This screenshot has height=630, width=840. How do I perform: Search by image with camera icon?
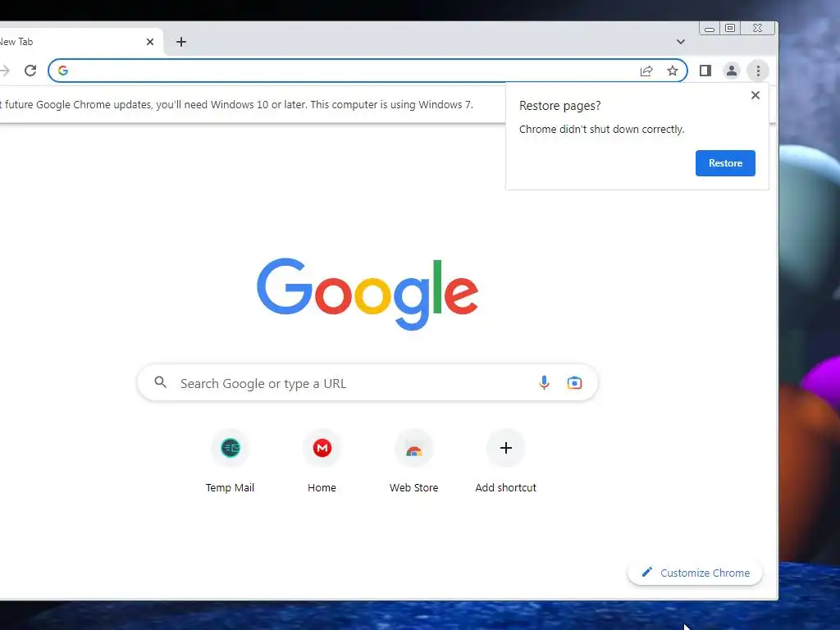pyautogui.click(x=574, y=383)
